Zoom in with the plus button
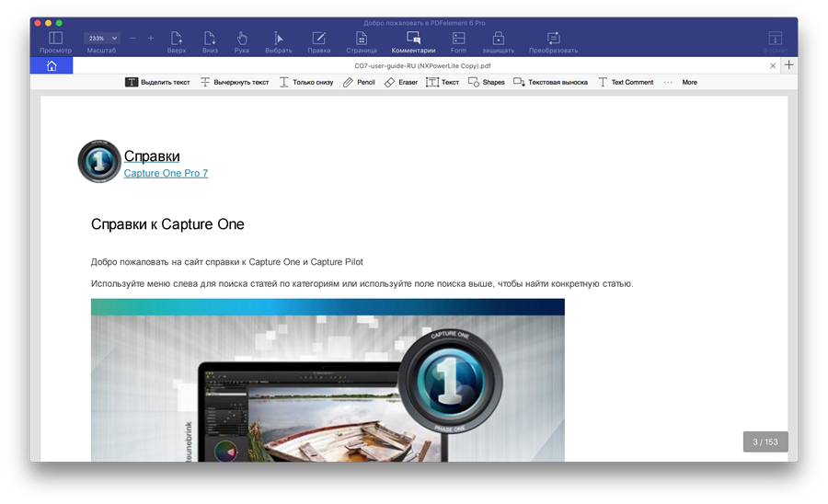The image size is (828, 504). point(151,38)
